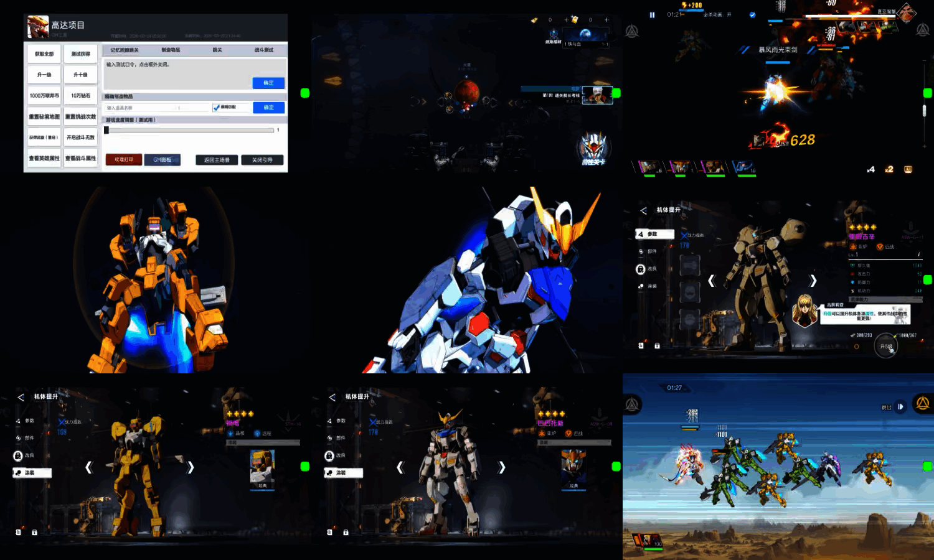Click the game speed adjustment slider

(190, 131)
